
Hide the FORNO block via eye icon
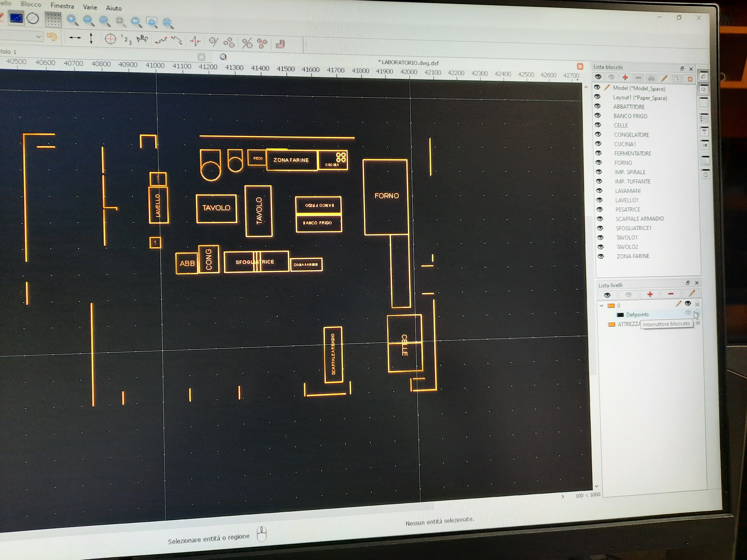coord(598,162)
